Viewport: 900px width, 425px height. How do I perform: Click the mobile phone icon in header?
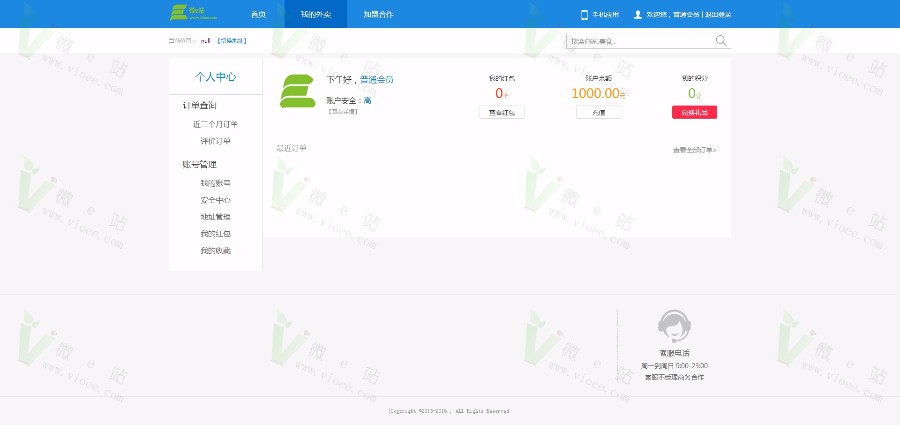[x=584, y=14]
